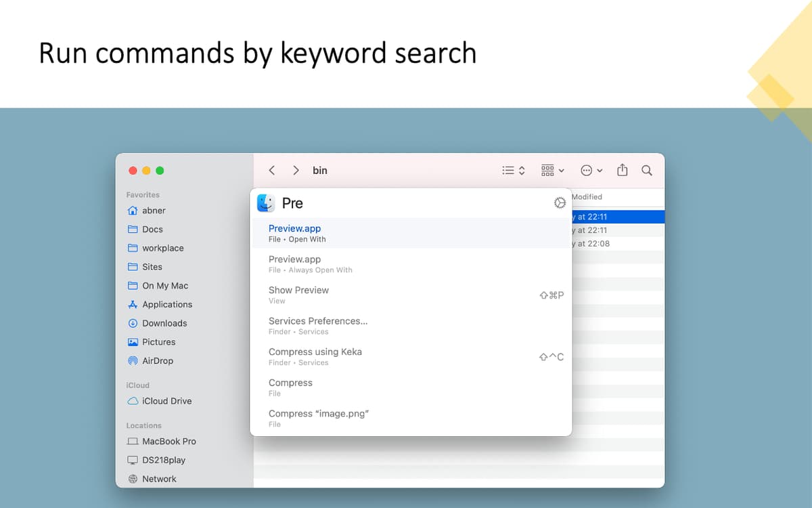
Task: Open the highlighted Preview.app result
Action: coord(294,233)
